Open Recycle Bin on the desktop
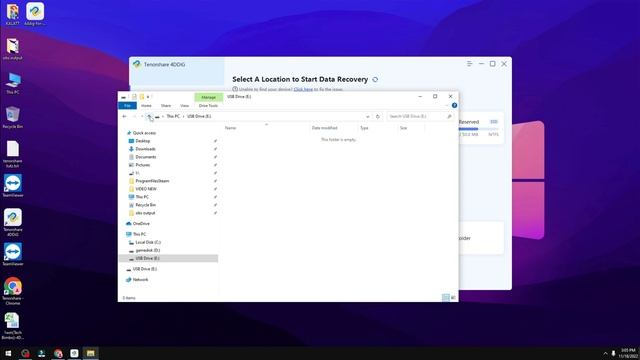The width and height of the screenshot is (640, 360). (x=13, y=118)
